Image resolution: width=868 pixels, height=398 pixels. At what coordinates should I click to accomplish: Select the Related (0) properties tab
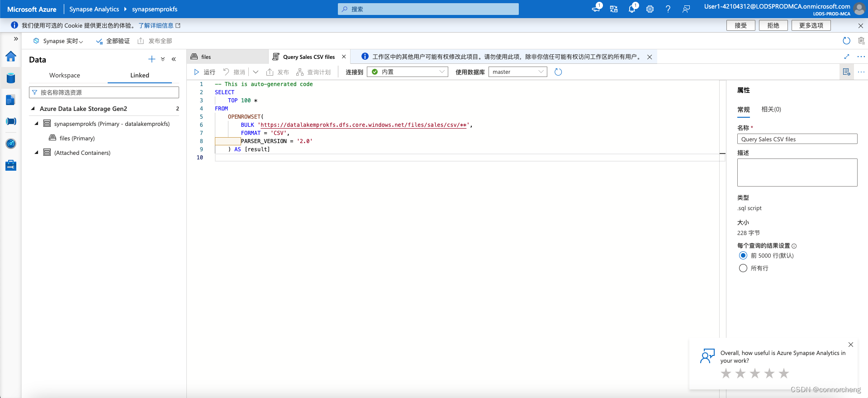771,109
